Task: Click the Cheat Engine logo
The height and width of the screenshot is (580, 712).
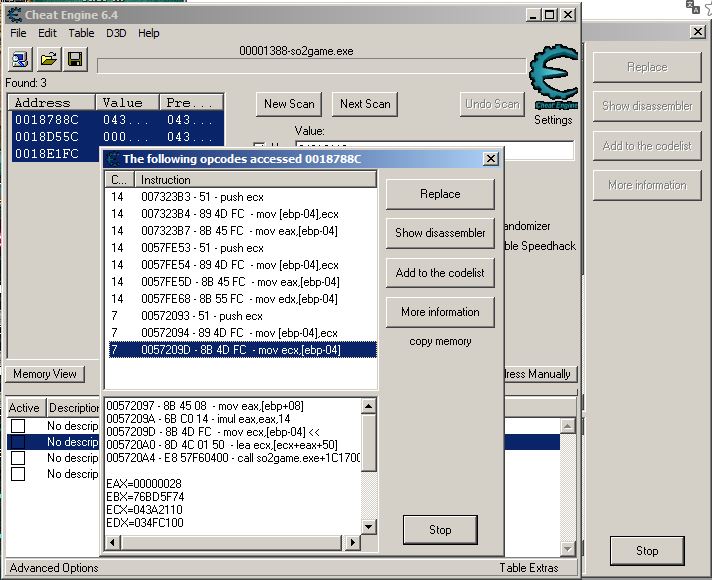Action: (552, 79)
